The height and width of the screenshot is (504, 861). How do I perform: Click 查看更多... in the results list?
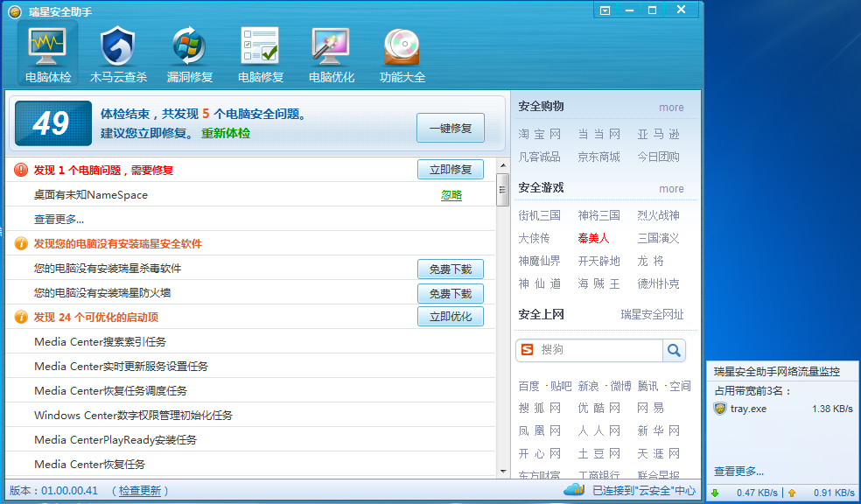[x=59, y=220]
